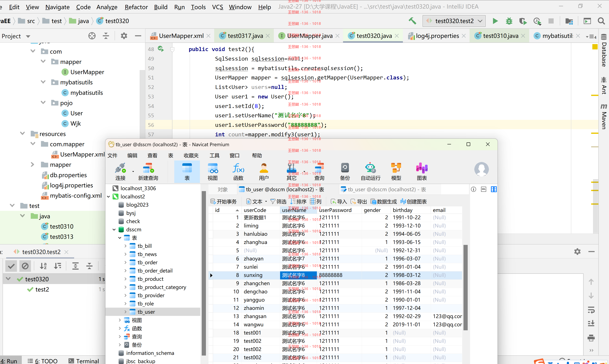Select test2 result in Run panel

(42, 290)
